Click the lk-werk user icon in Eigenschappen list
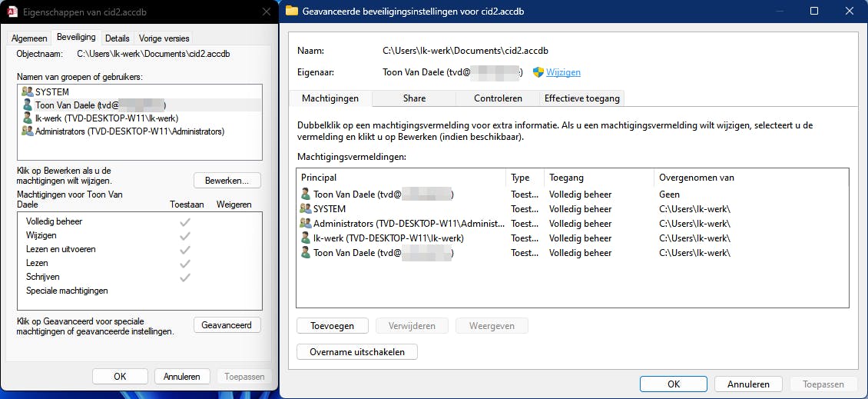The image size is (868, 399). [27, 118]
